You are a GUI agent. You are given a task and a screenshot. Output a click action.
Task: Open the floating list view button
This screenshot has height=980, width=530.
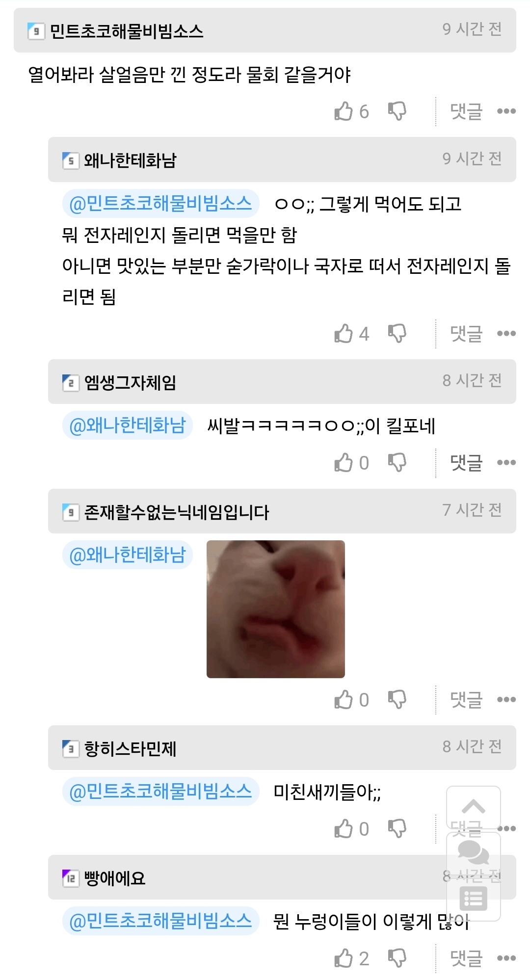pyautogui.click(x=474, y=899)
